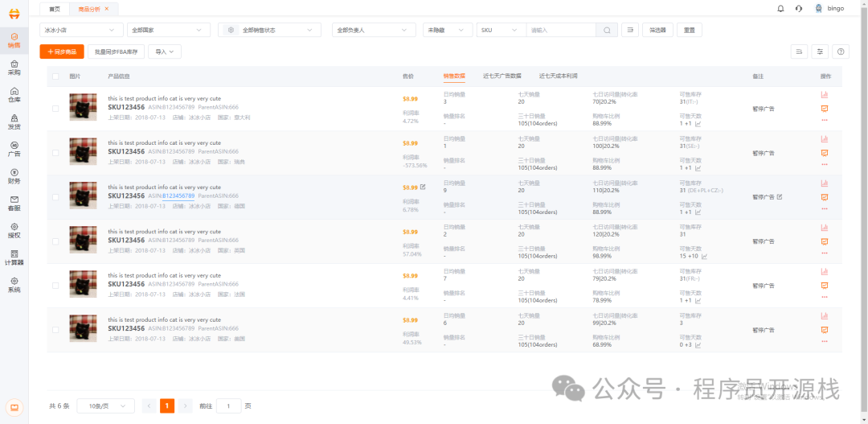The height and width of the screenshot is (424, 868).
Task: Click the 批量同步FBA库存 button
Action: point(117,51)
